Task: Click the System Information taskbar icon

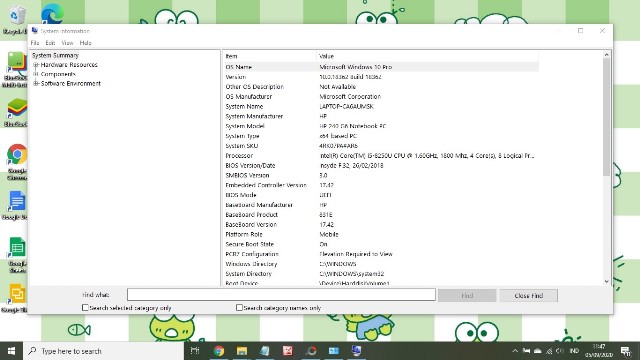Action: (x=356, y=351)
